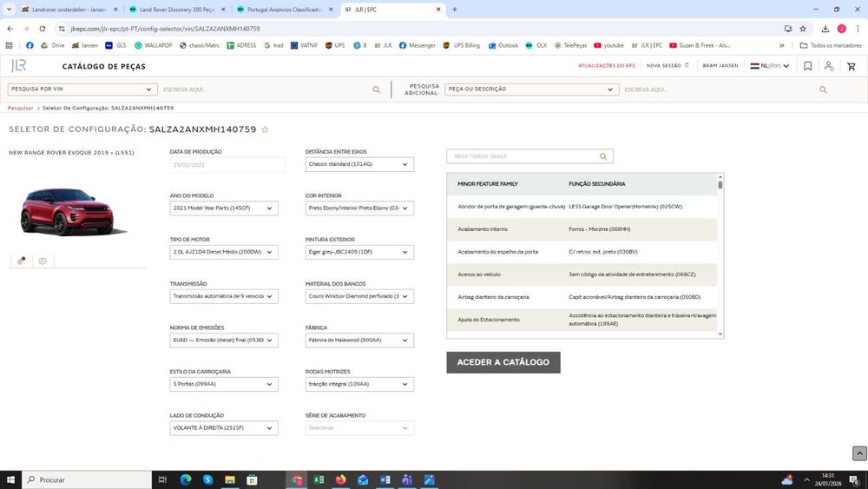Open the Todos os marcadores bookmarks folder
Viewport: 868px width, 489px height.
pyautogui.click(x=831, y=45)
